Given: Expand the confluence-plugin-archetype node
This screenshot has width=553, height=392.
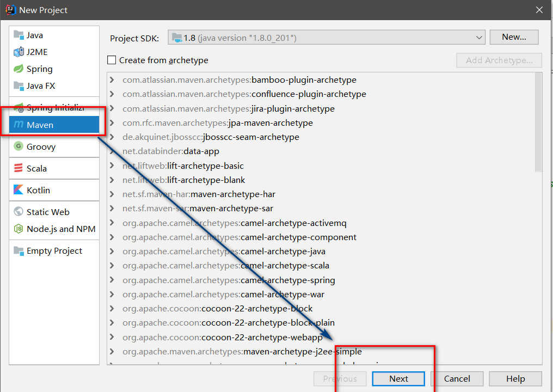Looking at the screenshot, I should pos(112,94).
